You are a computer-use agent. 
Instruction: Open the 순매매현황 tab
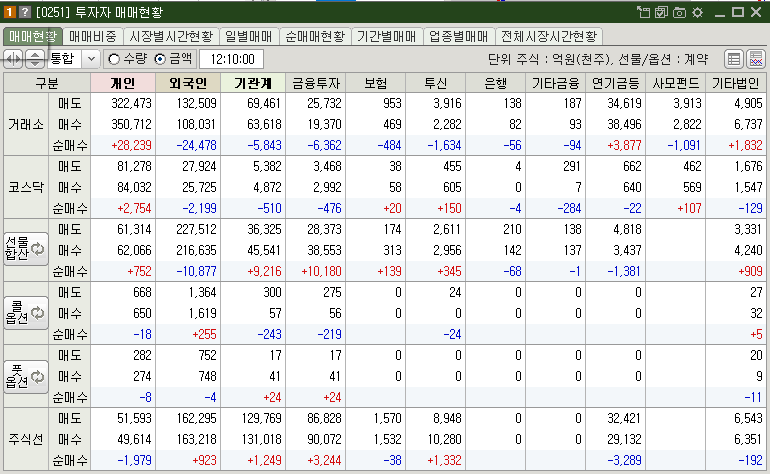click(x=315, y=36)
